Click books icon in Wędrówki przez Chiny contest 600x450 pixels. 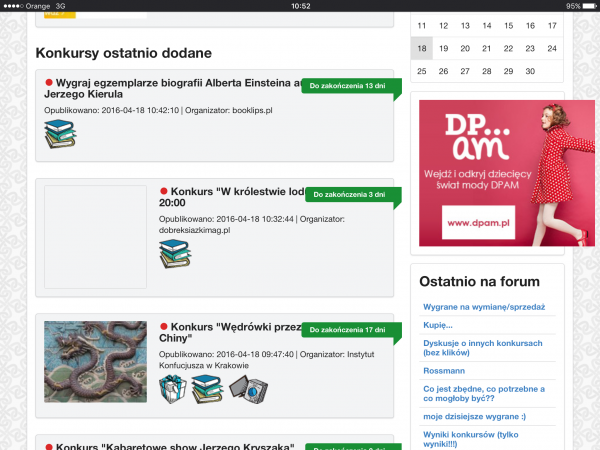click(206, 388)
